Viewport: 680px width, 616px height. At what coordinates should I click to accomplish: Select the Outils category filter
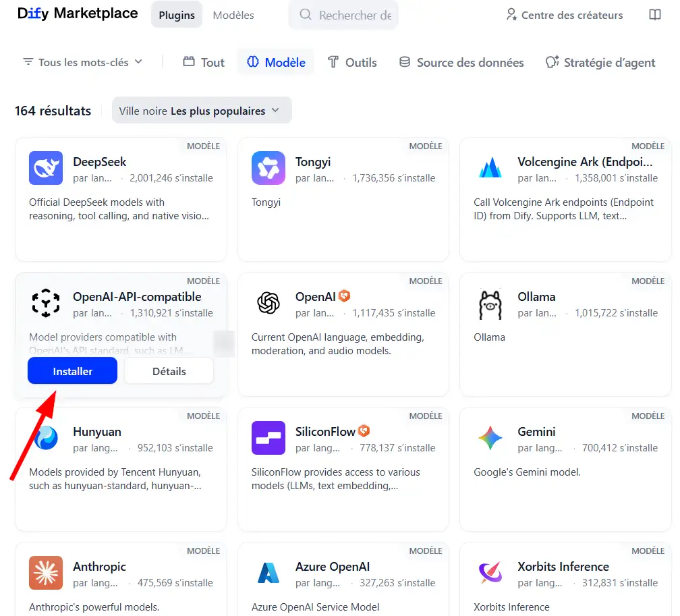[x=352, y=62]
